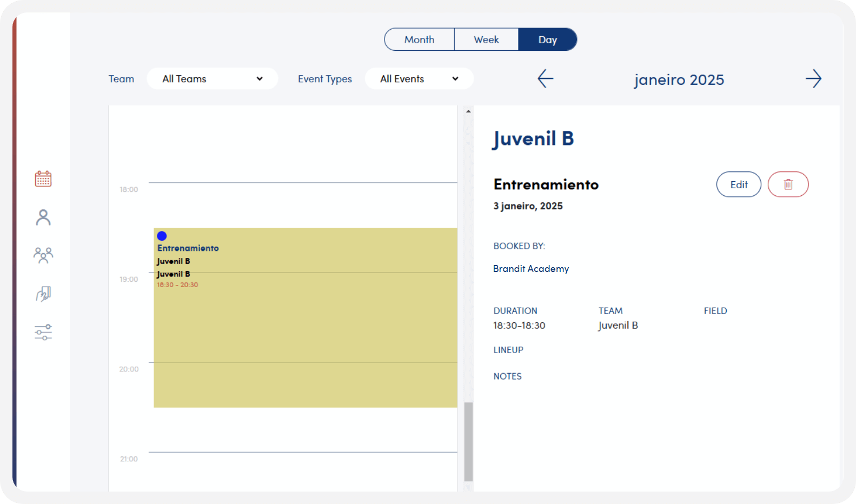
Task: Go to previous day with left arrow
Action: click(545, 79)
